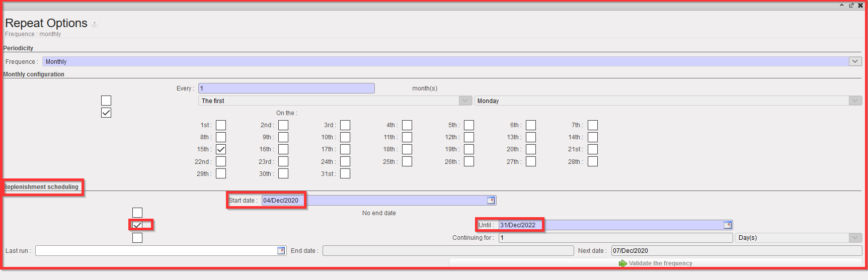The height and width of the screenshot is (280, 868).
Task: Click the Every month(s) input field
Action: [286, 88]
